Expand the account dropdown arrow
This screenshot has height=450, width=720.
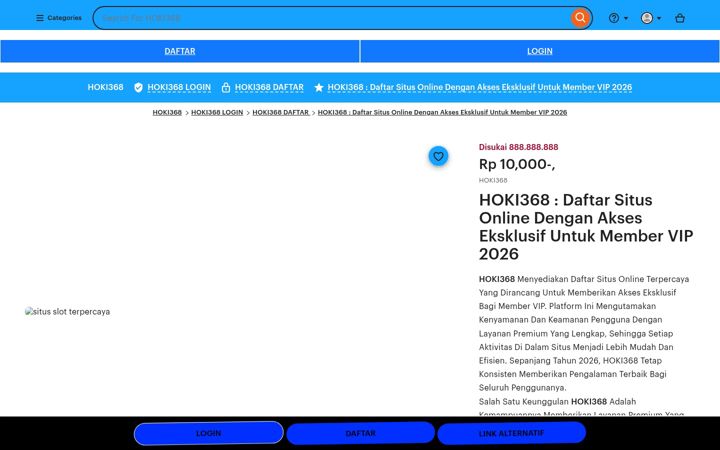coord(659,18)
